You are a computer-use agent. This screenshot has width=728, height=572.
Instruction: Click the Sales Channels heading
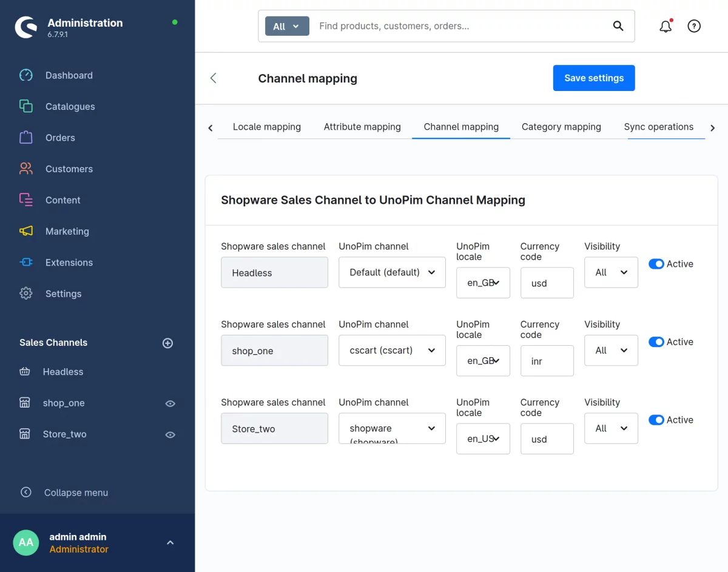click(x=53, y=343)
